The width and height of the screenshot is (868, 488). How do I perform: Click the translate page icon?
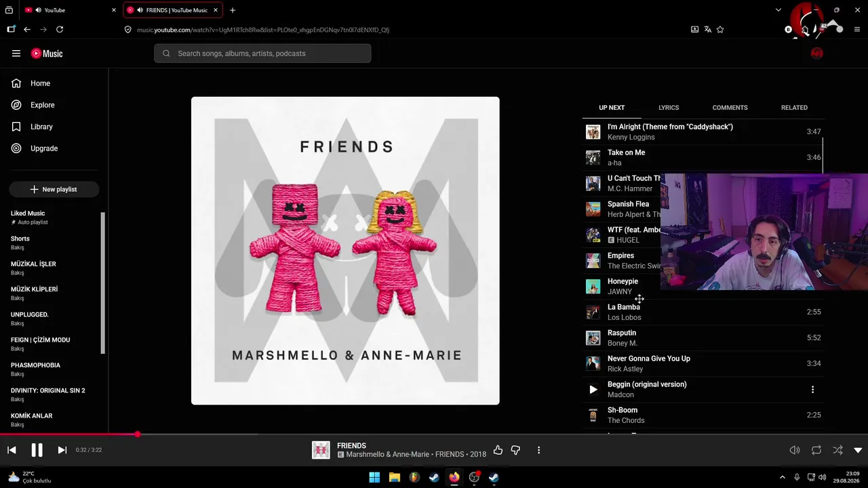(707, 30)
